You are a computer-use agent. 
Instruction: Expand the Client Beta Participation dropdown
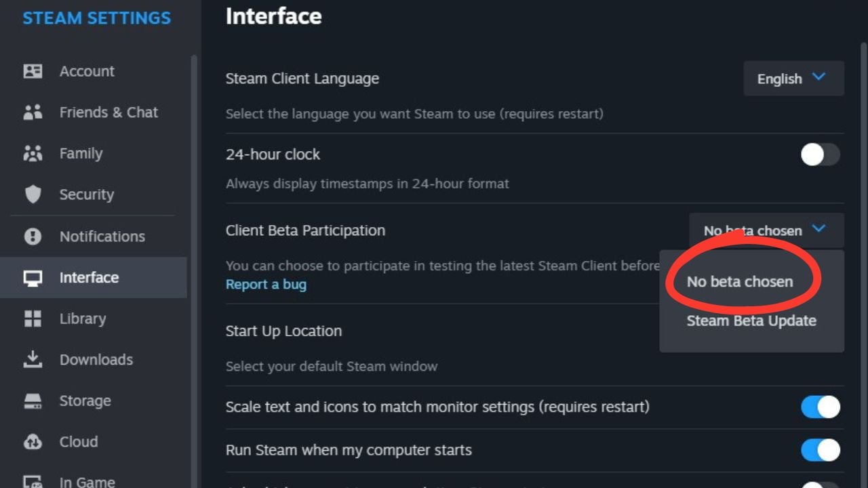(765, 230)
